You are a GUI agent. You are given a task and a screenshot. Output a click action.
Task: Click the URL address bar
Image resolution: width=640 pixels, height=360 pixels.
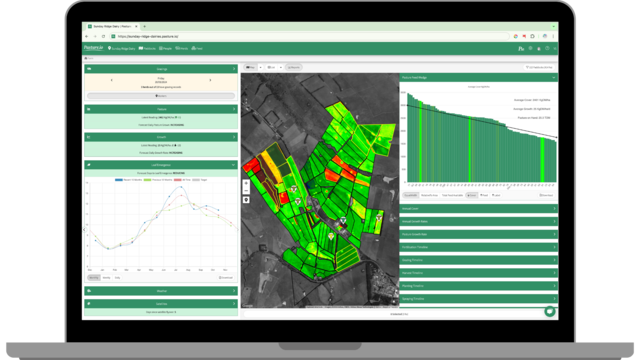[310, 36]
